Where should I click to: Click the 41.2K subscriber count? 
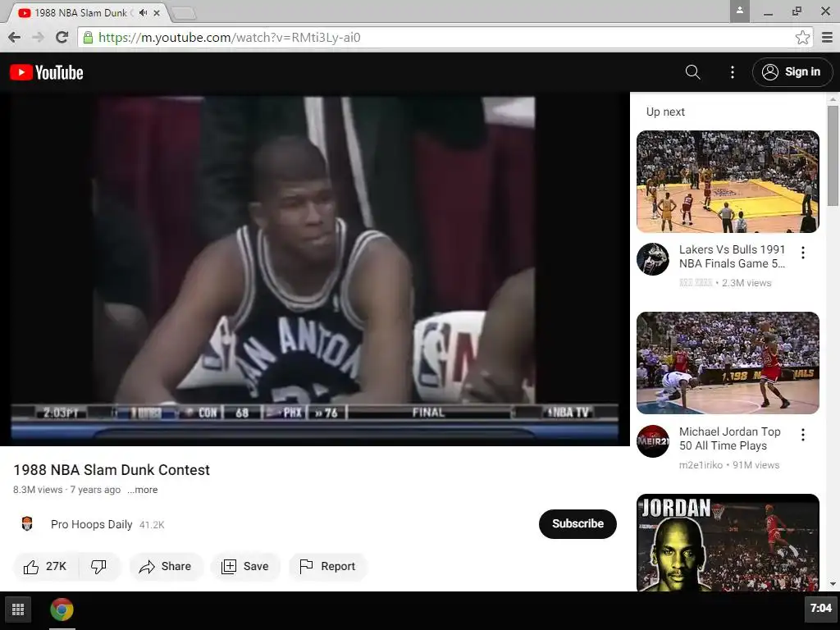[x=152, y=525]
